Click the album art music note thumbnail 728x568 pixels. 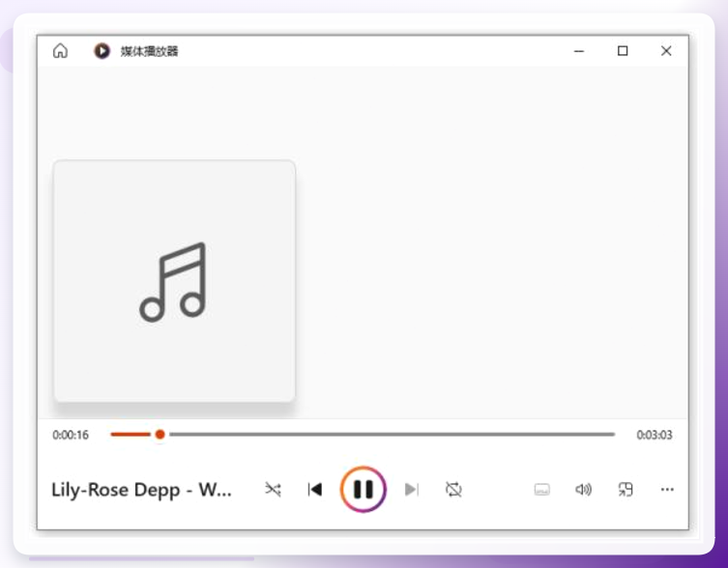[175, 281]
